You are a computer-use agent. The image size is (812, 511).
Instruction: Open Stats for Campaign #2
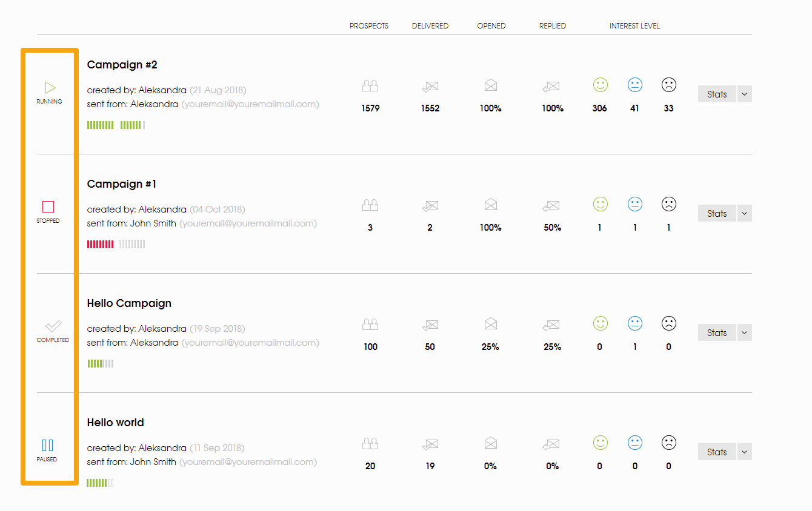(717, 94)
